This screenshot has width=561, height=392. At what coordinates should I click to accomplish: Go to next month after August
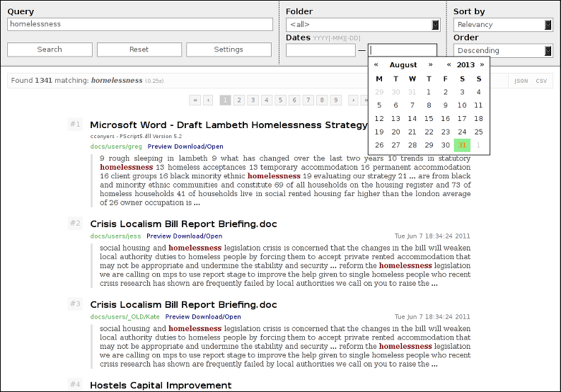(430, 65)
